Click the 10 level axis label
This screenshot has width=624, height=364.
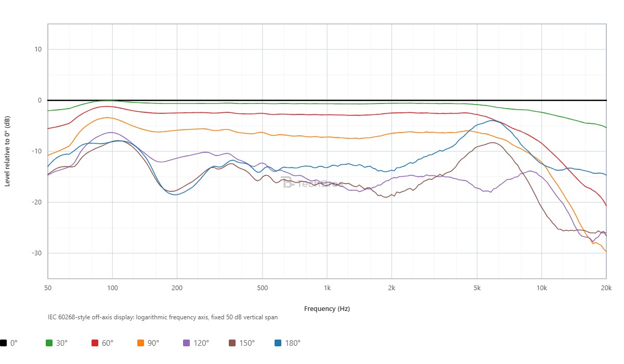pos(39,49)
